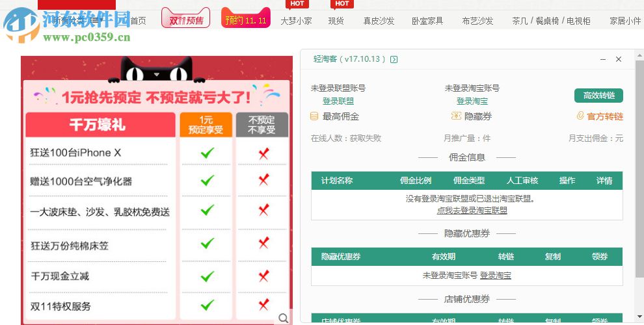Screen dimensions: 644x325
Task: Click 狂送万份纯棉床笠 row text
Action: coord(70,246)
